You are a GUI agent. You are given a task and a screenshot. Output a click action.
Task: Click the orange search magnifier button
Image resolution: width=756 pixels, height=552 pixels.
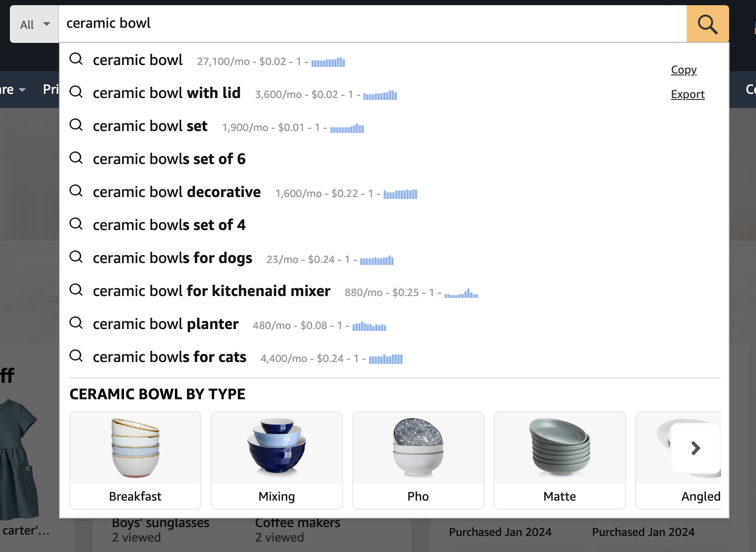707,24
